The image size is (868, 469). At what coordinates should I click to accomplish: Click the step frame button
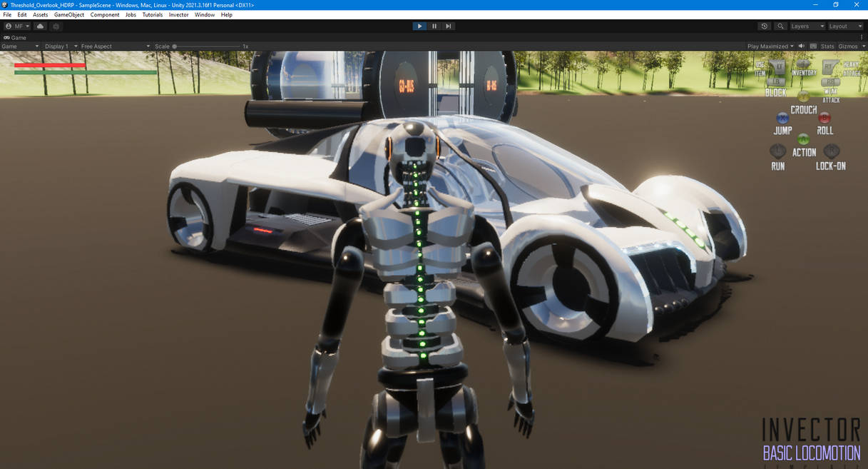448,26
